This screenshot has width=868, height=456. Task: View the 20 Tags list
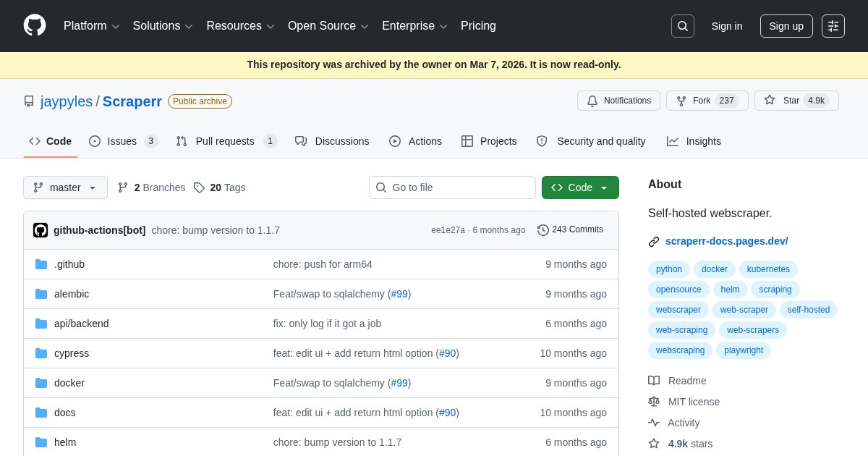219,187
